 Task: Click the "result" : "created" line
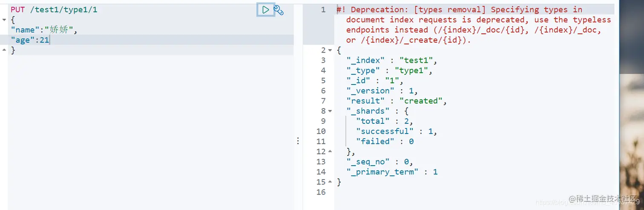(x=397, y=101)
